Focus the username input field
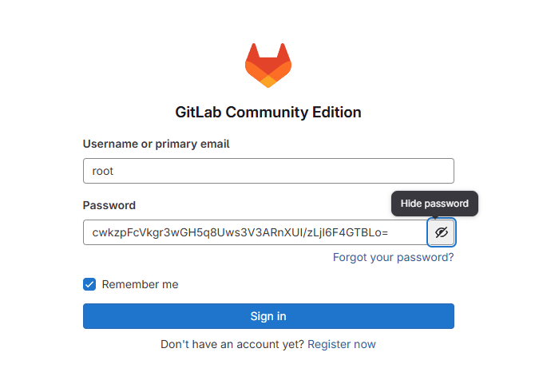The height and width of the screenshot is (392, 539). (268, 171)
